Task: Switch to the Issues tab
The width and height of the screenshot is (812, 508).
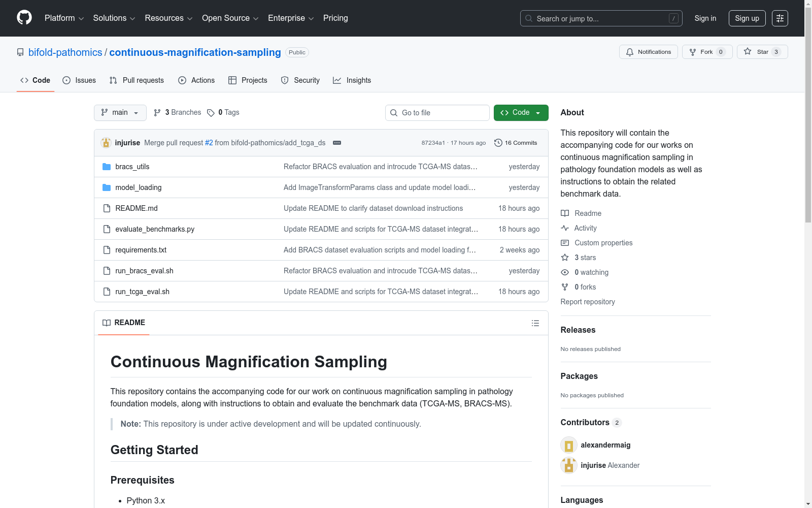Action: 79,80
